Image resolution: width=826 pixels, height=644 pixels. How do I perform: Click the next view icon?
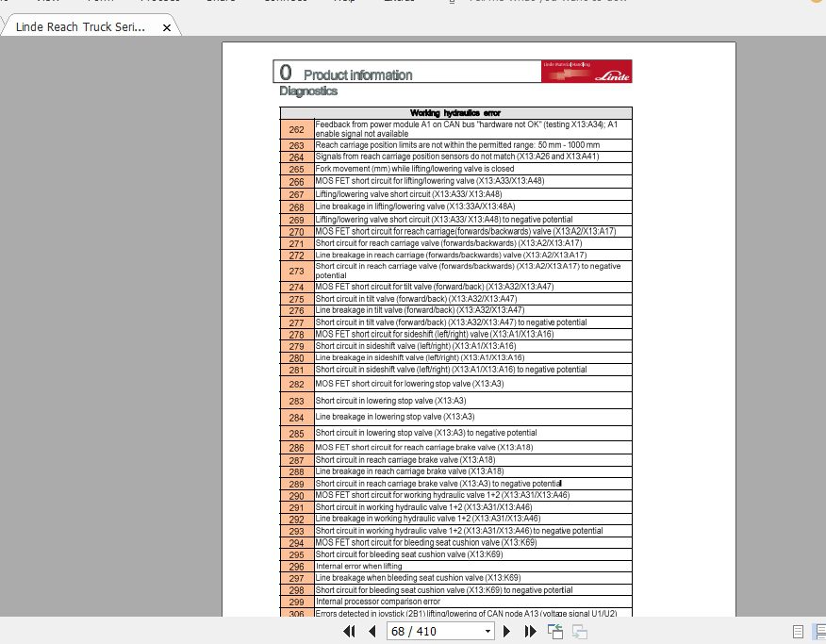(580, 632)
